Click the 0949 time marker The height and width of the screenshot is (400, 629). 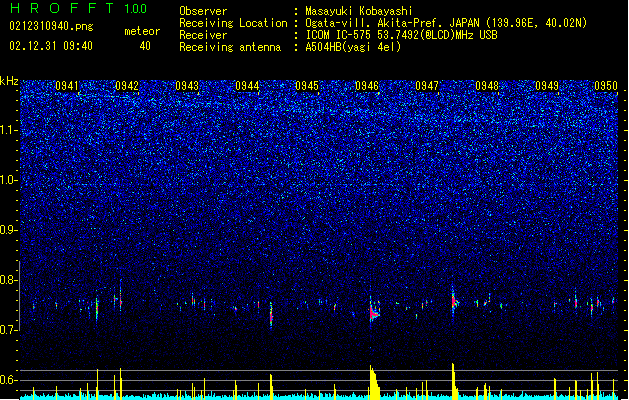pos(547,86)
